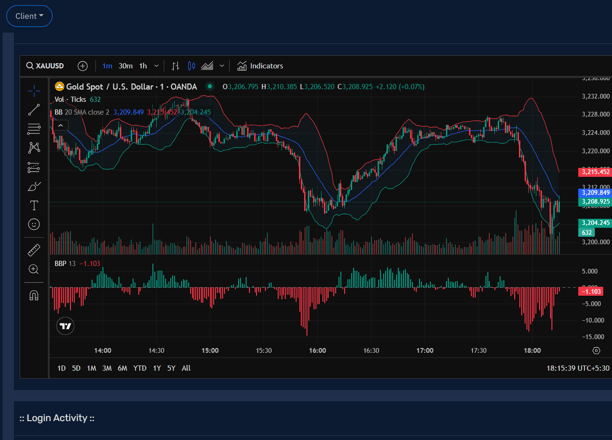Click the -1.103 BBP value label
This screenshot has height=440, width=612.
(591, 291)
